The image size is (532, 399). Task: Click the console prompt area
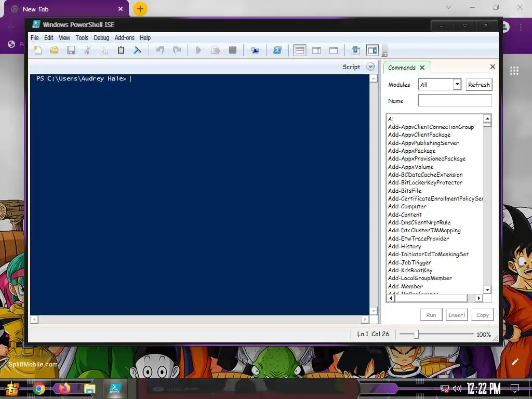tap(199, 194)
